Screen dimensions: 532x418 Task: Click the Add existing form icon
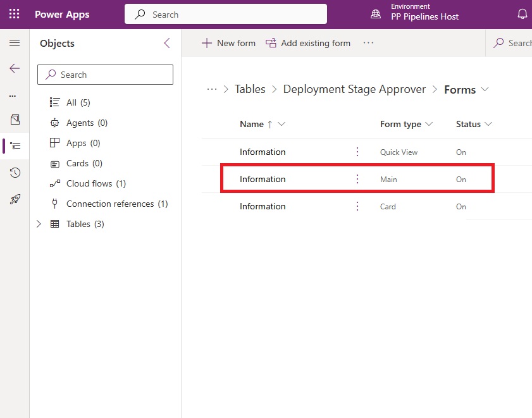[x=271, y=43]
